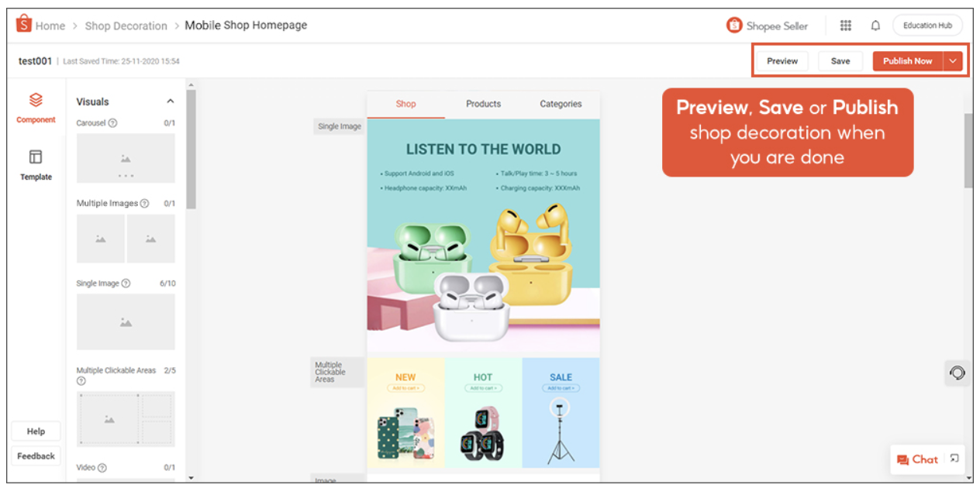The width and height of the screenshot is (980, 488).
Task: Open the apps grid menu icon
Action: pos(846,26)
